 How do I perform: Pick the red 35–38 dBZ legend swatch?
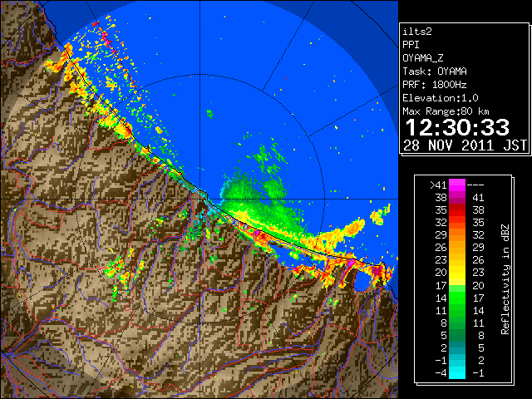(457, 210)
